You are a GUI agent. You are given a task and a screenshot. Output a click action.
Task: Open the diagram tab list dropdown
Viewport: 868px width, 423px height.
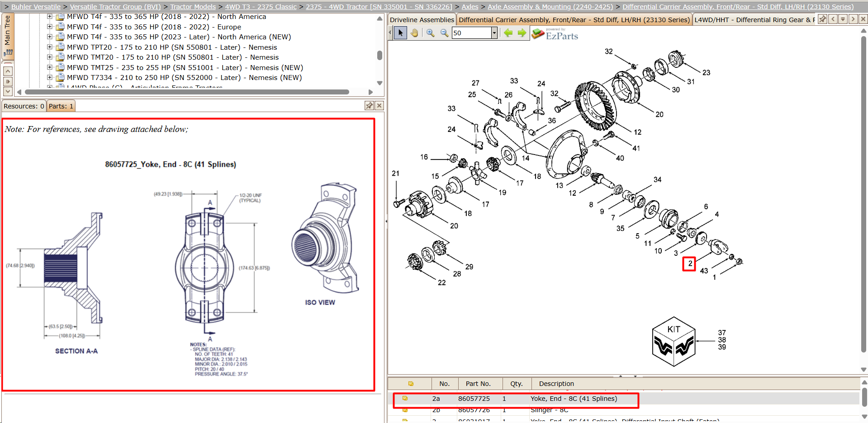tap(843, 19)
